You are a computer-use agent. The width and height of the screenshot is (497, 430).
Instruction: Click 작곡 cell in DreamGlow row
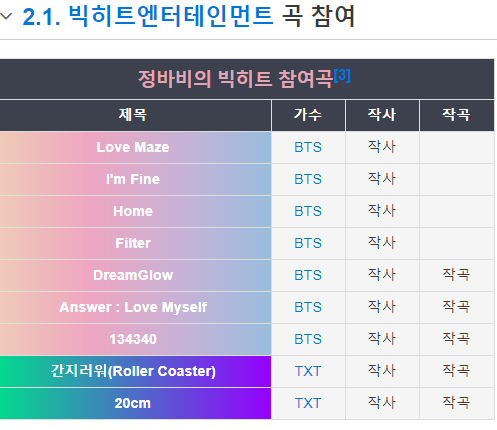pyautogui.click(x=457, y=275)
